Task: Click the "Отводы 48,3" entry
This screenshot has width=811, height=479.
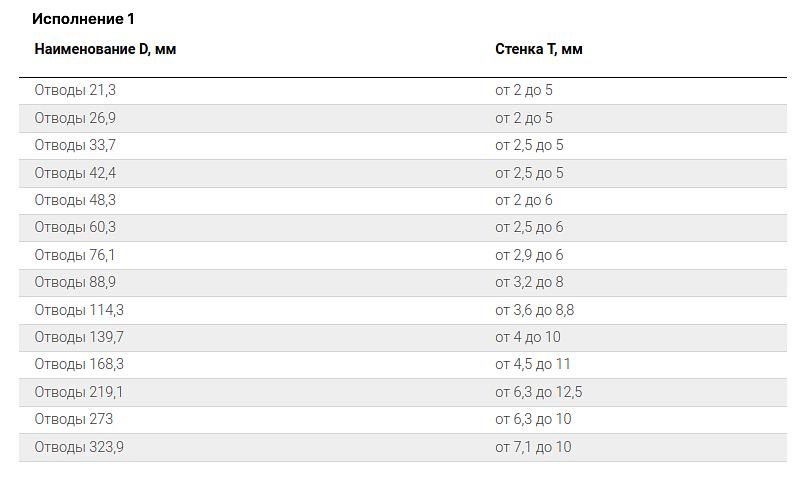Action: click(75, 200)
